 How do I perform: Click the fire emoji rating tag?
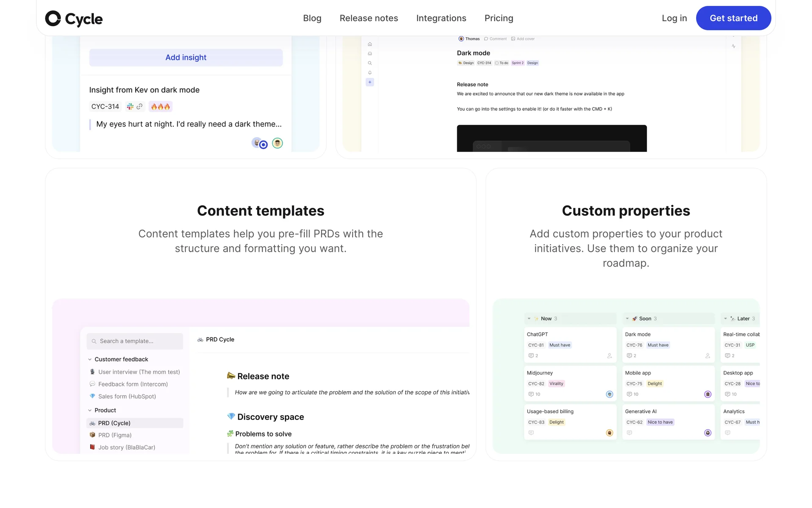(160, 107)
